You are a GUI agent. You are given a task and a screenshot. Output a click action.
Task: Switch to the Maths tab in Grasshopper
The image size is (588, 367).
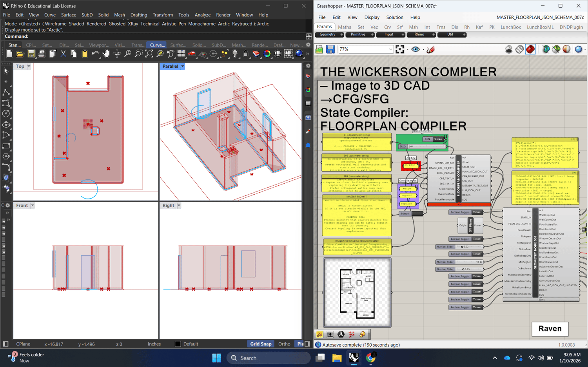pyautogui.click(x=345, y=27)
